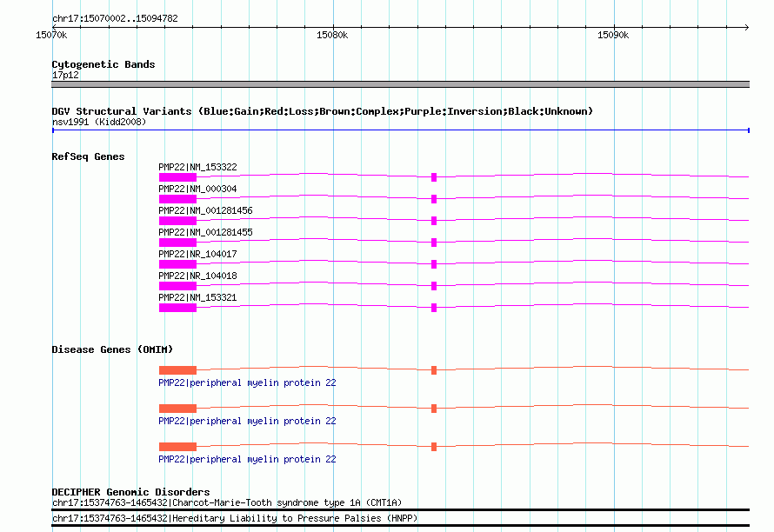Click the chr17:15070002..15094782 coordinates label
Viewport: 774px width, 532px height.
[115, 18]
